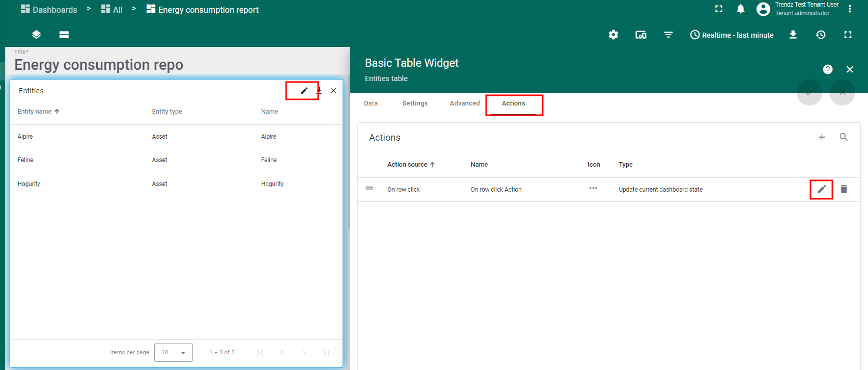Edit the Entities widget with pencil icon
868x370 pixels.
pyautogui.click(x=304, y=91)
